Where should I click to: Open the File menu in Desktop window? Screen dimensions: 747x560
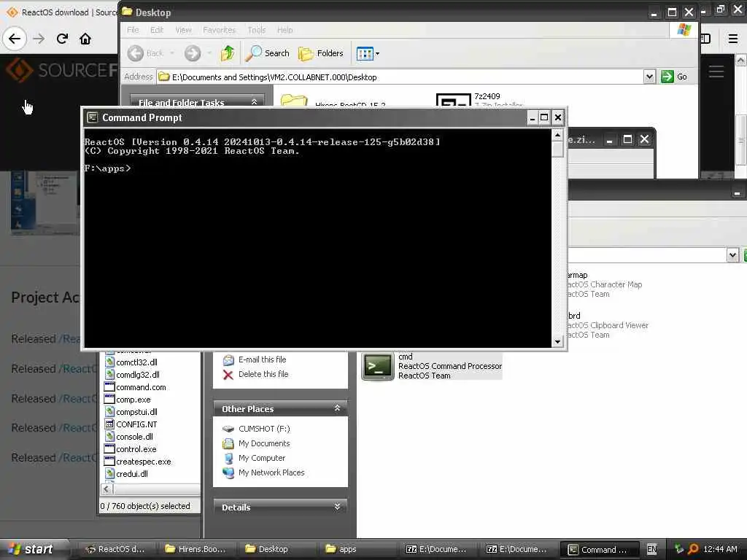click(133, 30)
